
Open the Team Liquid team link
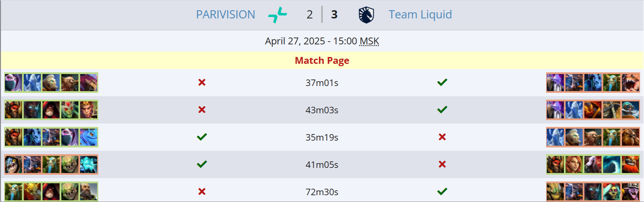(420, 15)
